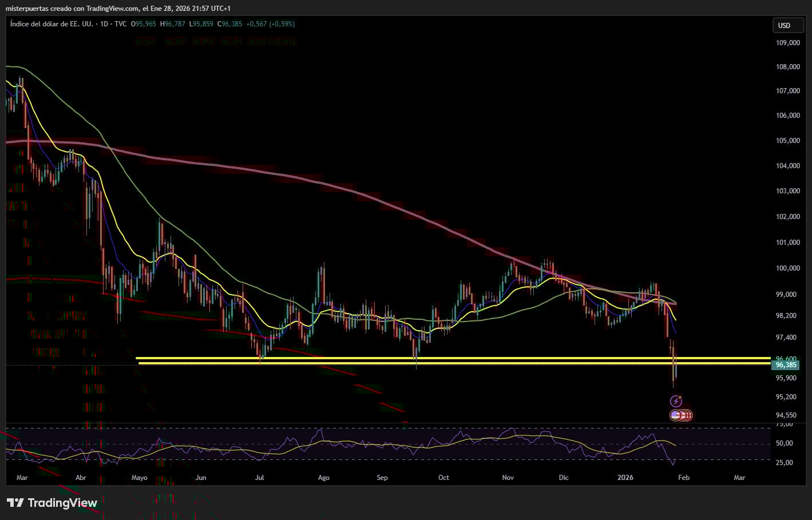Click the 100,000 price axis label
The height and width of the screenshot is (520, 812).
787,268
